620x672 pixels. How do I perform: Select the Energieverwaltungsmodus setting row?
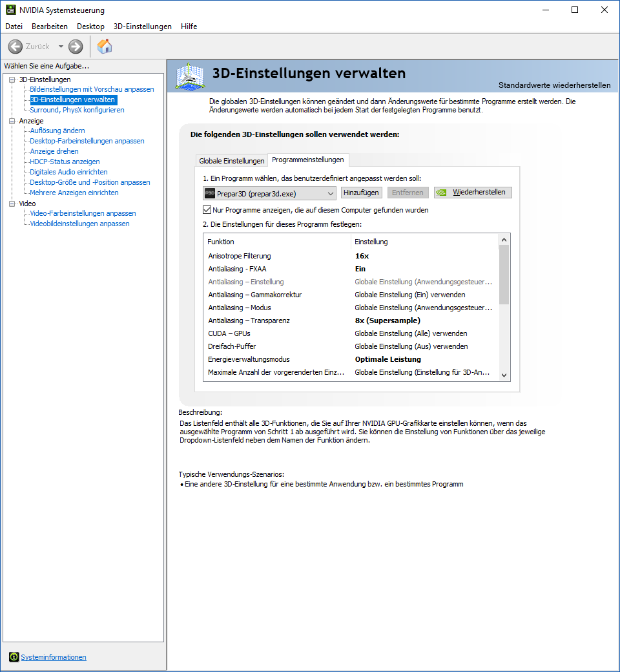pos(351,359)
